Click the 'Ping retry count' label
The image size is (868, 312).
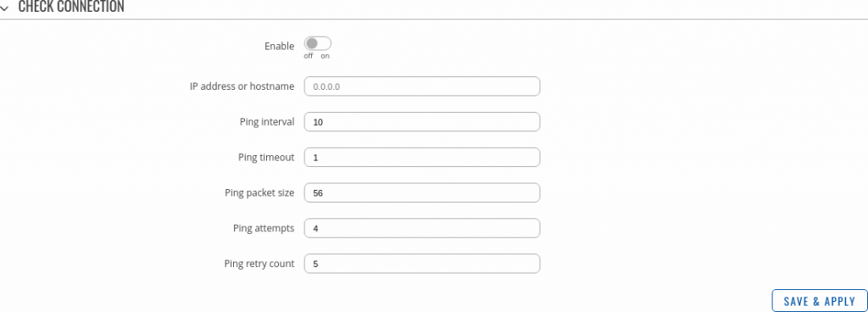259,264
